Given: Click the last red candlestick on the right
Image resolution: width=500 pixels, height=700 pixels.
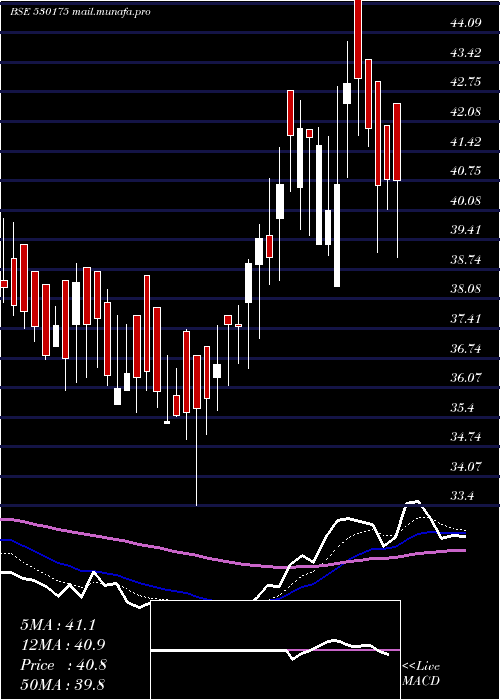Looking at the screenshot, I should pyautogui.click(x=397, y=142).
